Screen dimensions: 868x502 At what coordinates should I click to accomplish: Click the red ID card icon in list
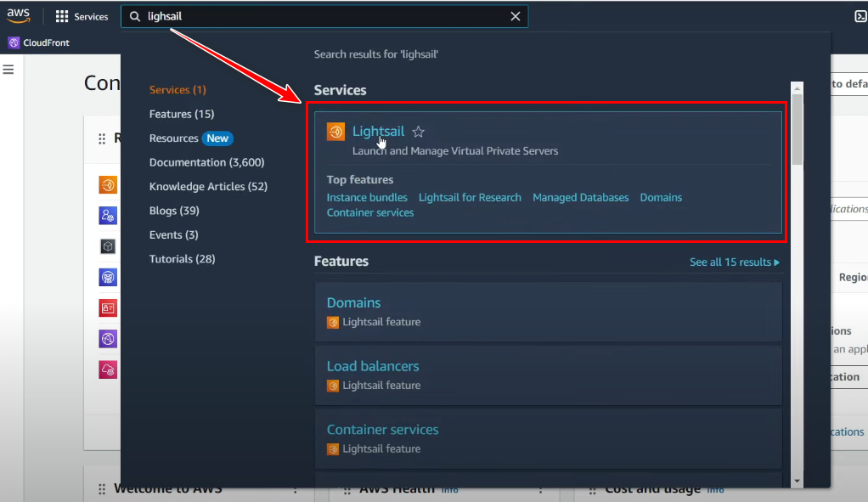(x=108, y=308)
